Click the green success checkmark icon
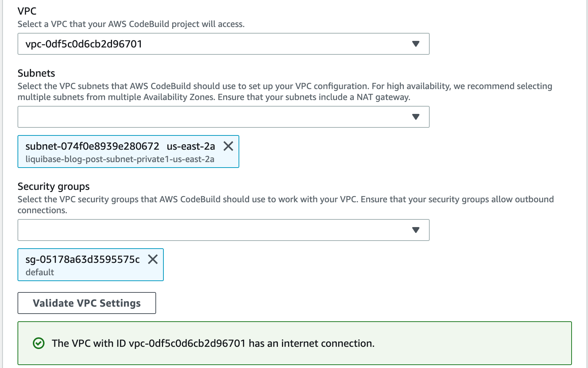 pyautogui.click(x=38, y=343)
